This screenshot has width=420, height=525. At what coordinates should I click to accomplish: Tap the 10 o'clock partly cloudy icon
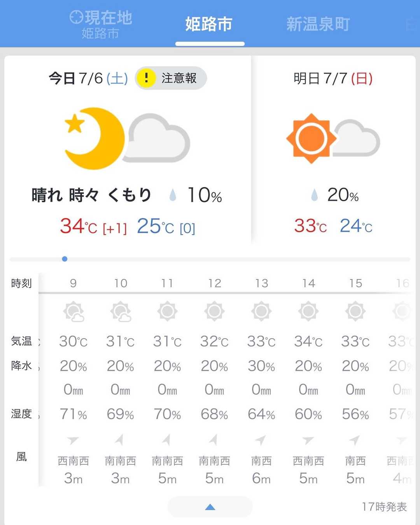coord(121,311)
